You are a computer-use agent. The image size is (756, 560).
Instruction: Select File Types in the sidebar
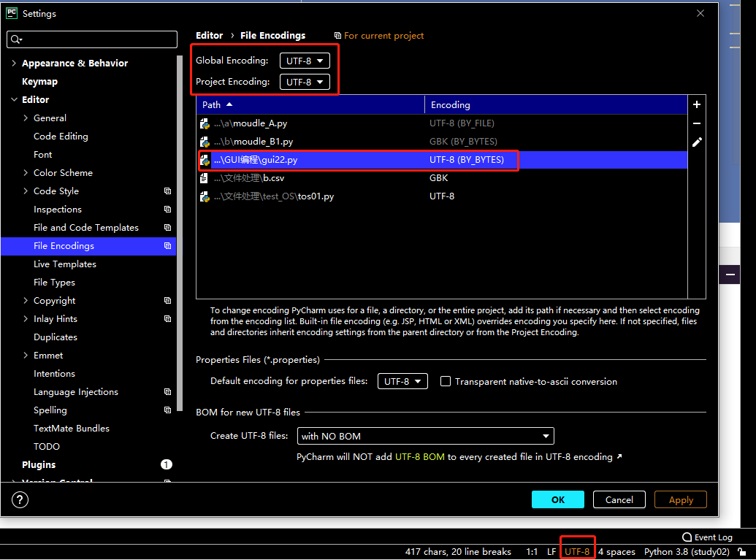(54, 283)
